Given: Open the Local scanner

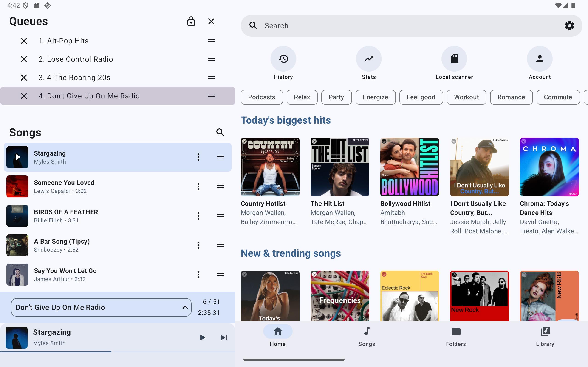Looking at the screenshot, I should point(454,59).
